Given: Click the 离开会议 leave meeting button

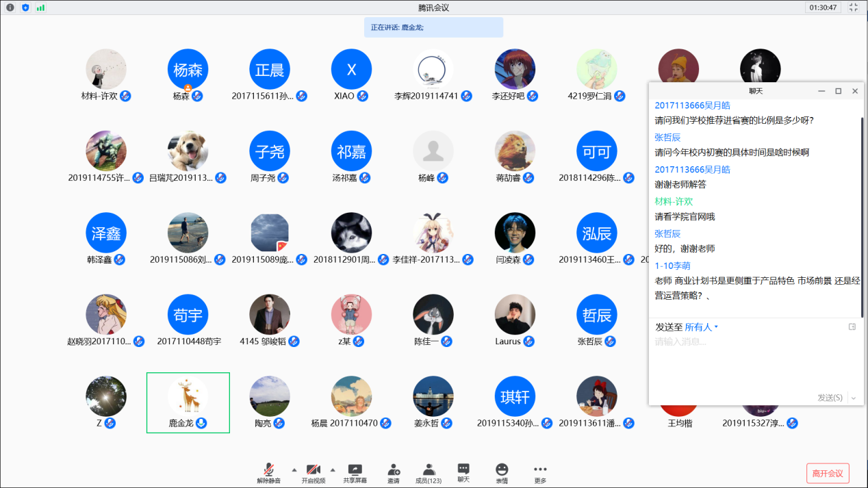Looking at the screenshot, I should tap(828, 474).
